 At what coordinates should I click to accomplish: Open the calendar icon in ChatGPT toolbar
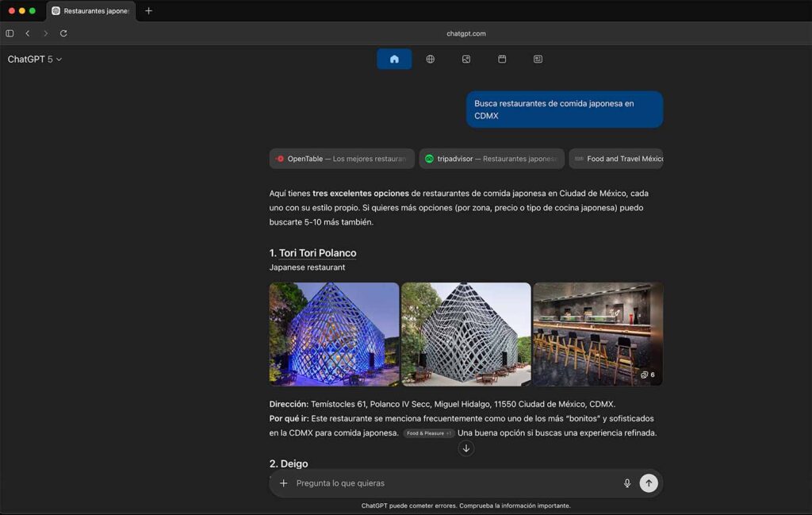502,59
